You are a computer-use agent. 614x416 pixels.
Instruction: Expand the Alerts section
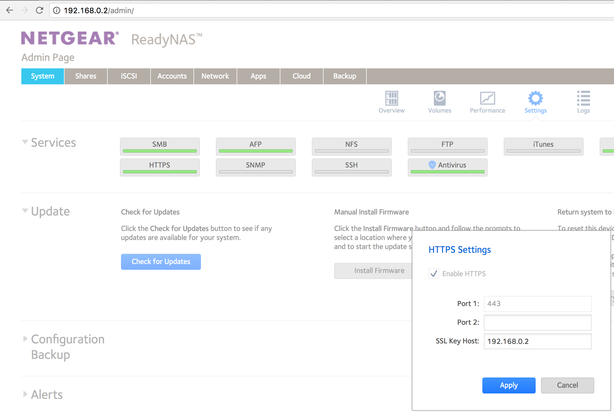(x=25, y=394)
